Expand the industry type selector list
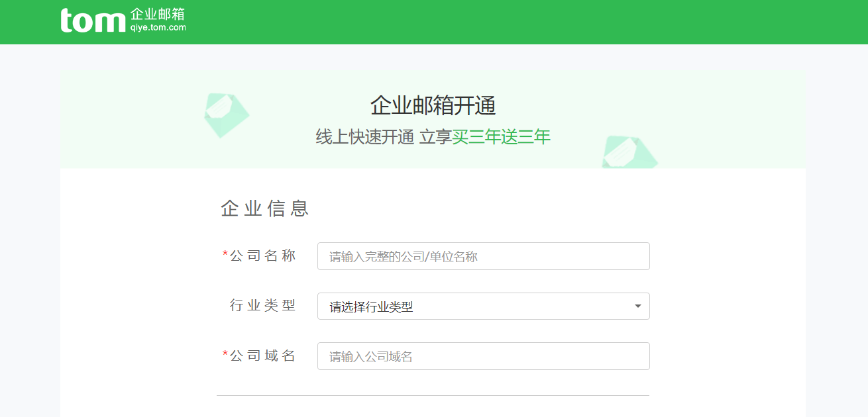This screenshot has width=868, height=417. [x=483, y=306]
